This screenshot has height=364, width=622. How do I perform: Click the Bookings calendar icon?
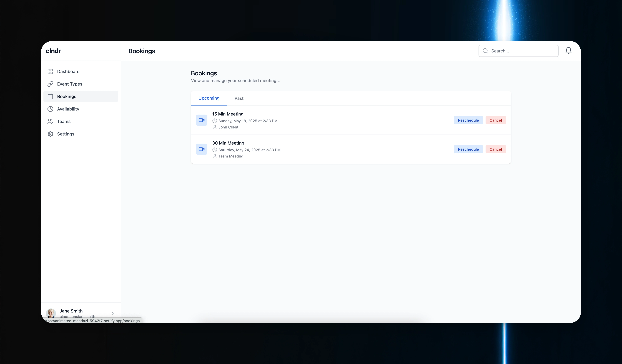click(x=50, y=96)
